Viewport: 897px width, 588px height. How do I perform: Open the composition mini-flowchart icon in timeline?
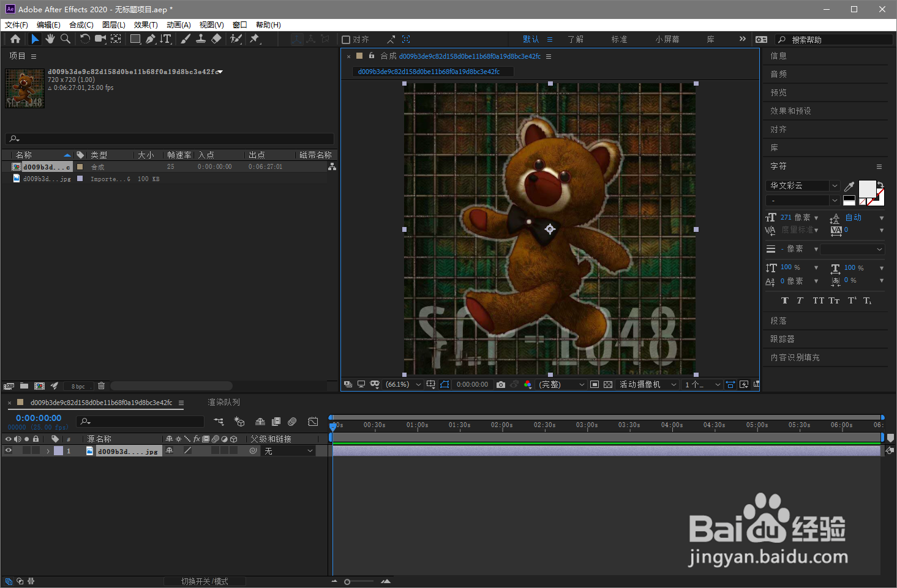pos(219,422)
